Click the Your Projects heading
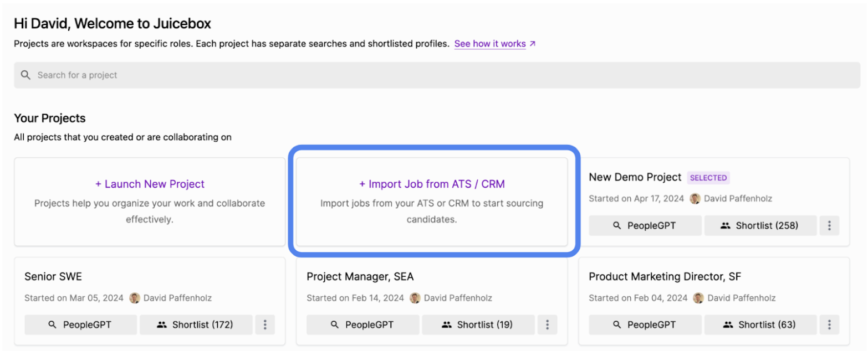Image resolution: width=868 pixels, height=351 pixels. coord(50,118)
